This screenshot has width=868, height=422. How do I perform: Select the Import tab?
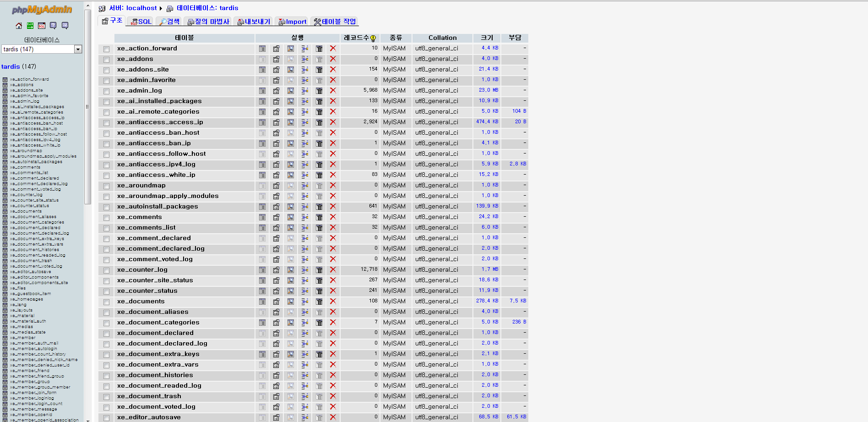tap(292, 21)
